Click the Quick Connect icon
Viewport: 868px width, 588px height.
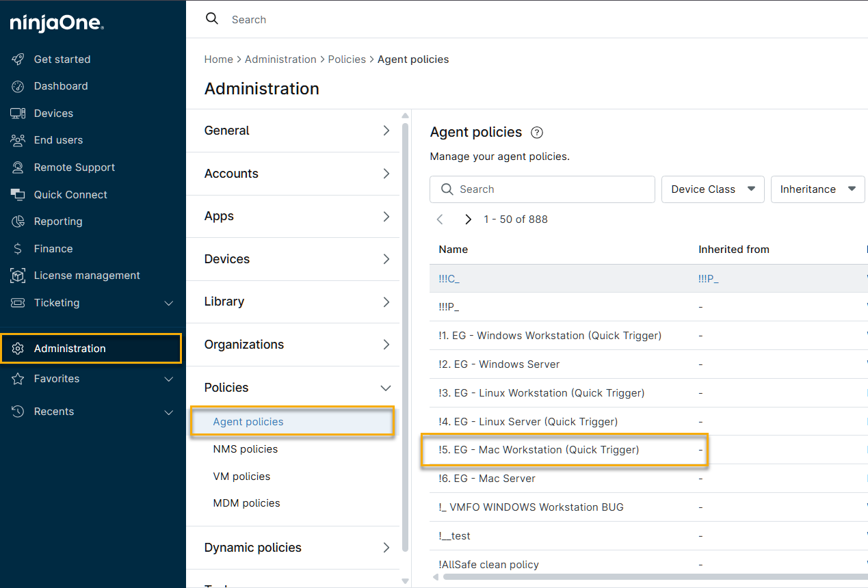tap(18, 195)
